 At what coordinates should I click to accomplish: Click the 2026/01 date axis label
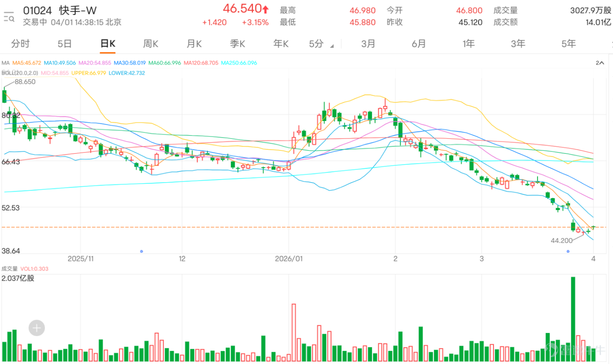tap(288, 259)
